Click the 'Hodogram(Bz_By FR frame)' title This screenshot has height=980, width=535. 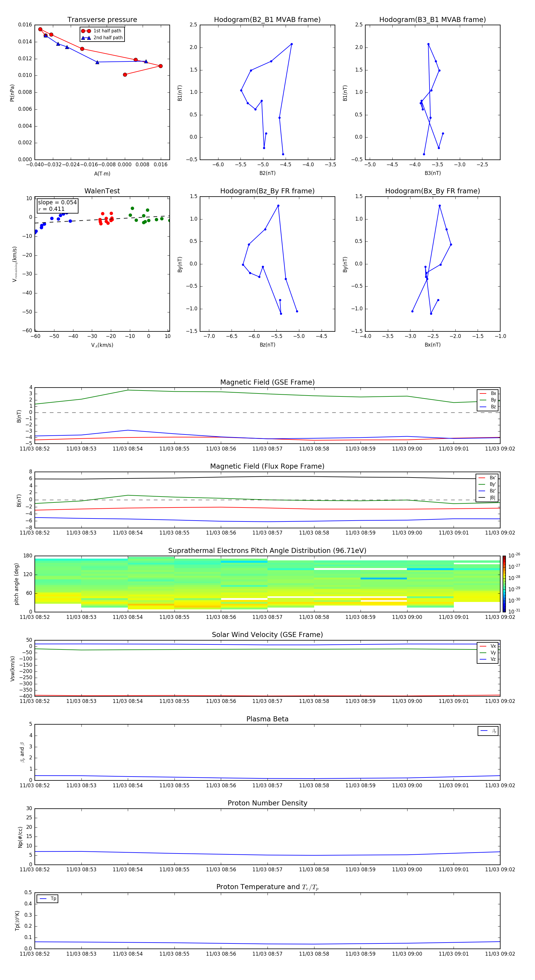coord(267,191)
